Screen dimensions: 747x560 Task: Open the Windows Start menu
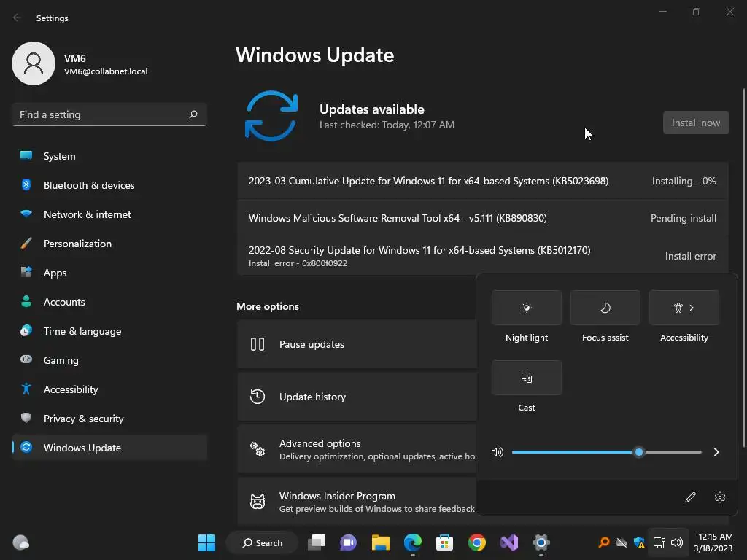click(x=206, y=542)
